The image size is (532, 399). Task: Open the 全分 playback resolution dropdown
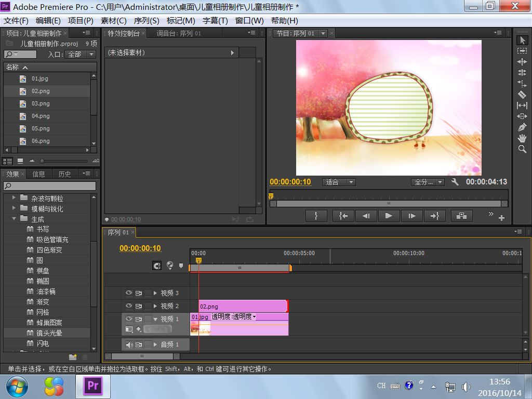(428, 182)
